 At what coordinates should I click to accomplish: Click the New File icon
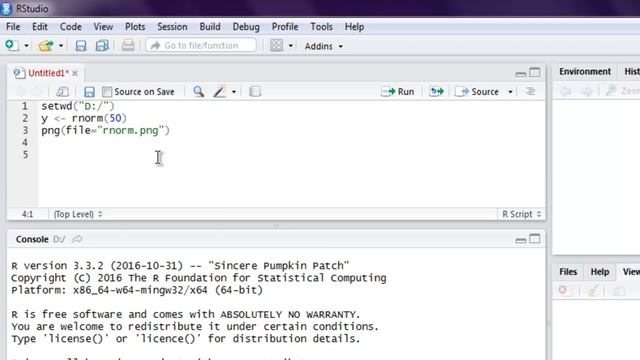pos(11,45)
